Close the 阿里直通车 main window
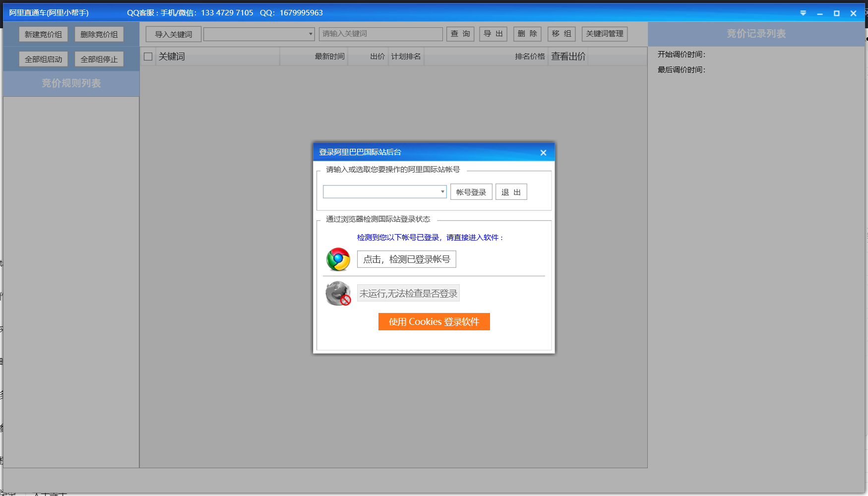The image size is (868, 496). 854,13
